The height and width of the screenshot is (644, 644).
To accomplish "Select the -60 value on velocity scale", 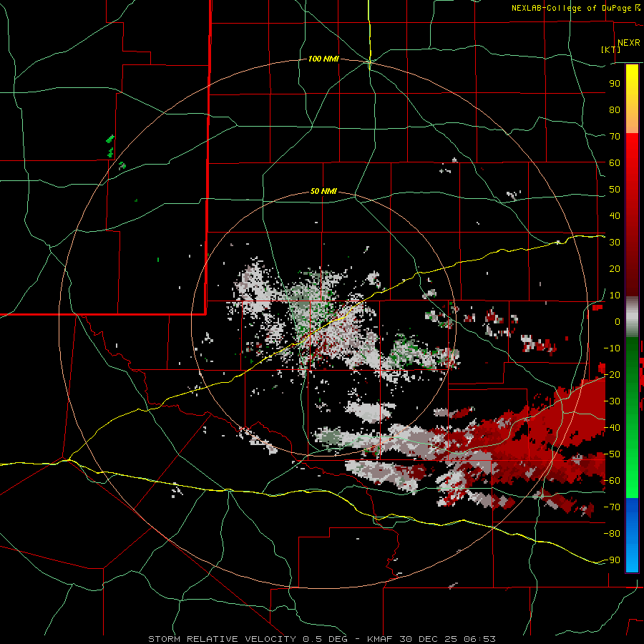I will coord(612,481).
